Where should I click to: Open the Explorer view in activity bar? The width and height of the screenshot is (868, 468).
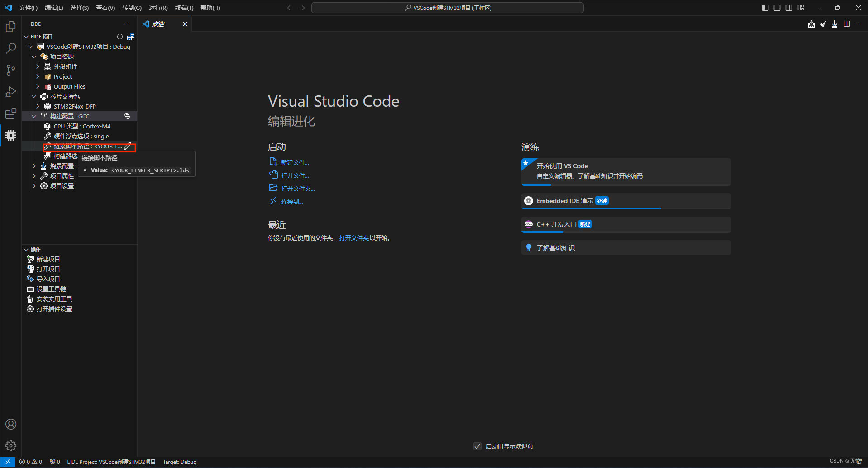[11, 27]
